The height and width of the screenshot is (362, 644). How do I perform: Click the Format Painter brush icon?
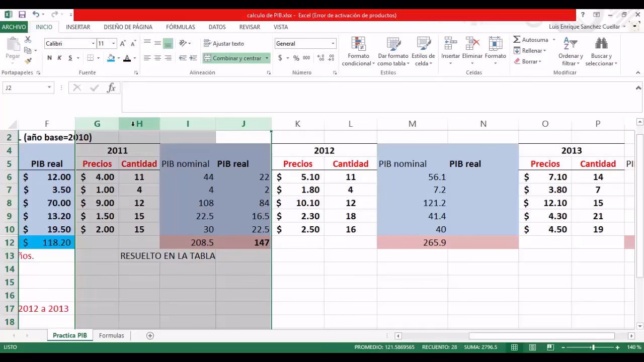28,61
